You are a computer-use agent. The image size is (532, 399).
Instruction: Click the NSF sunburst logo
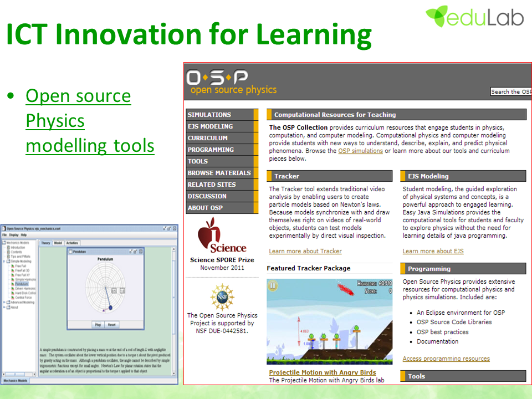(222, 297)
